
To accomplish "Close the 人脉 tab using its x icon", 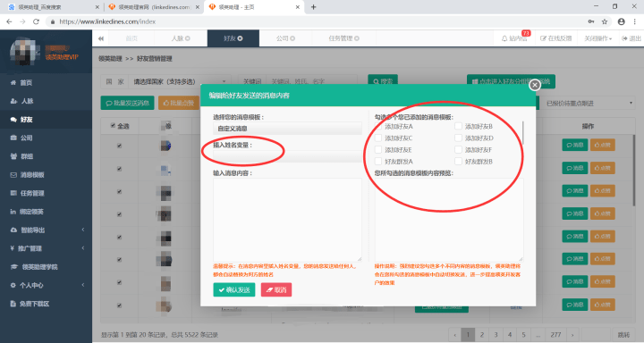I will click(x=188, y=38).
